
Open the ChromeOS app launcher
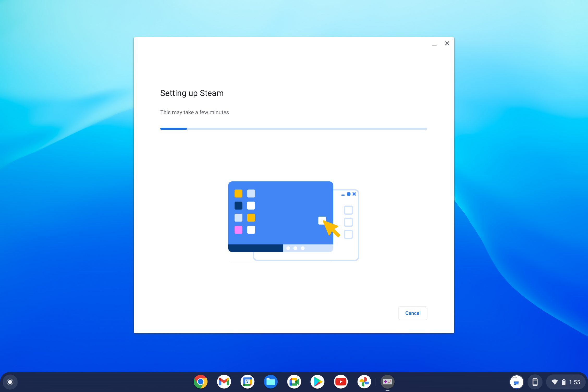[10, 382]
